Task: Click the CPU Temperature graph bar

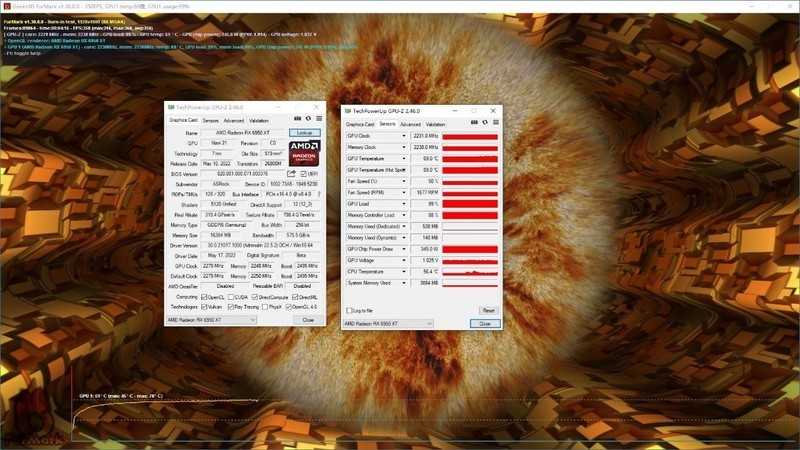Action: click(x=470, y=271)
